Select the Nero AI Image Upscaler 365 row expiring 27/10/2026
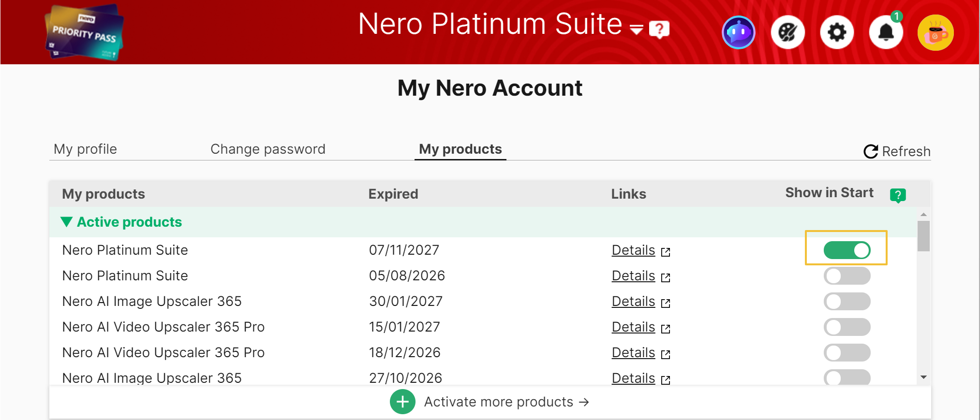980x420 pixels. 483,377
